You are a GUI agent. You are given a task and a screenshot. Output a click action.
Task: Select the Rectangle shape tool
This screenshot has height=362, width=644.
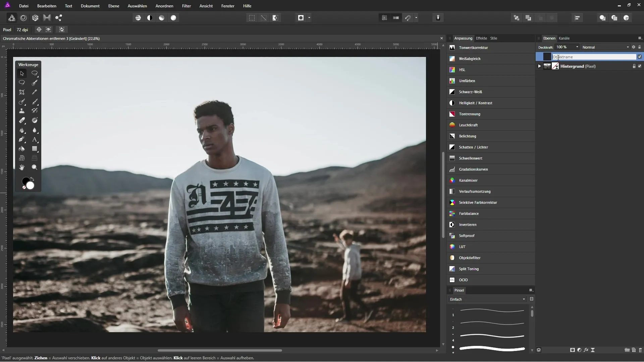coord(35,149)
